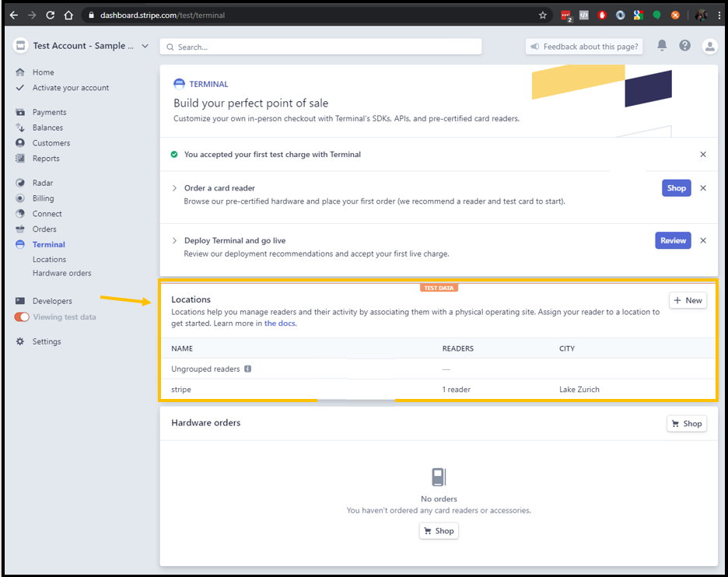Click the blue Review button

click(674, 240)
